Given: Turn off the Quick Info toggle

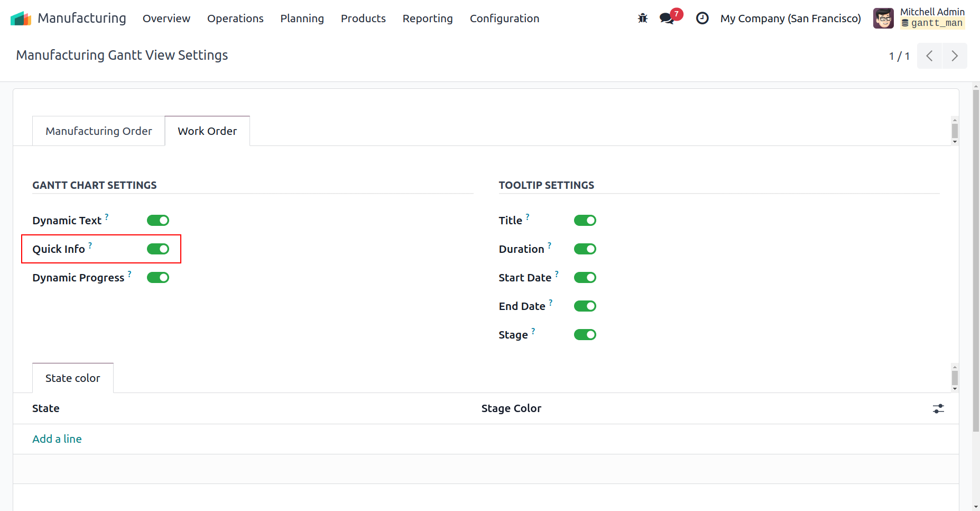Looking at the screenshot, I should pyautogui.click(x=158, y=249).
